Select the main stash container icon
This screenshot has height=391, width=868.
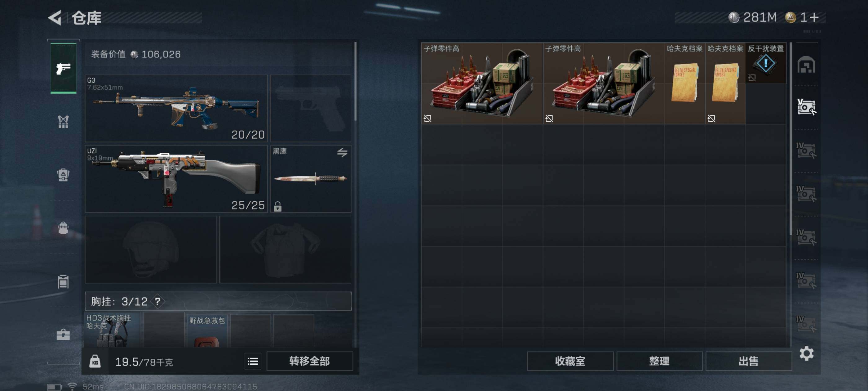(806, 65)
